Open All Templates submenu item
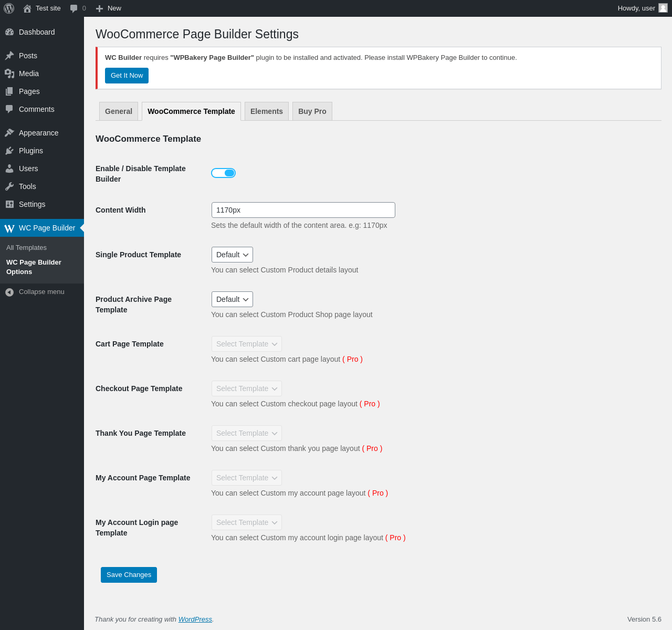This screenshot has width=672, height=630. point(26,248)
